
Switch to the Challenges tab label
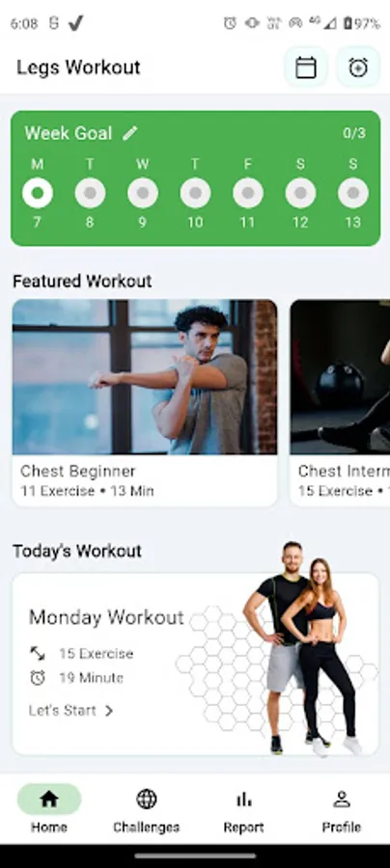pyautogui.click(x=147, y=827)
